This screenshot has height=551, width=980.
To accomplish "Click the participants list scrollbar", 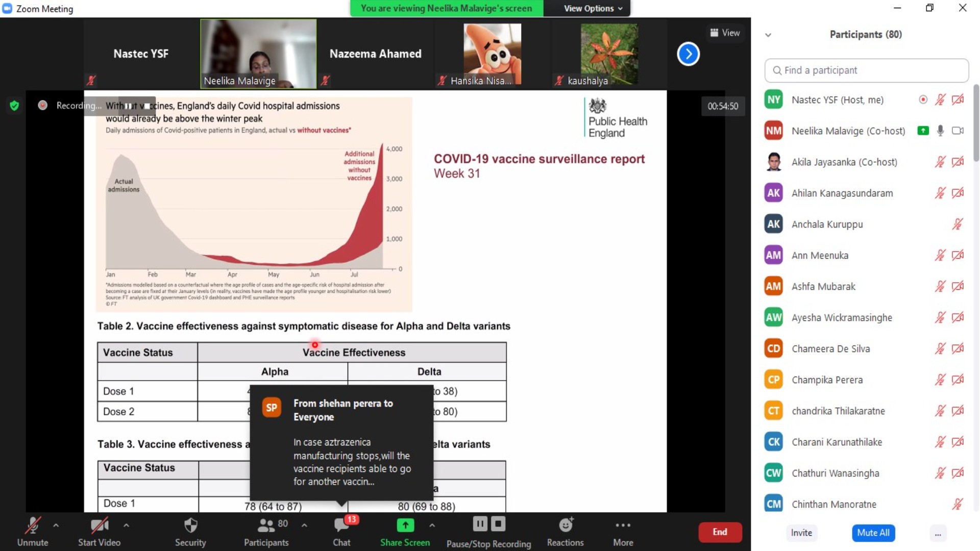I will point(976,123).
